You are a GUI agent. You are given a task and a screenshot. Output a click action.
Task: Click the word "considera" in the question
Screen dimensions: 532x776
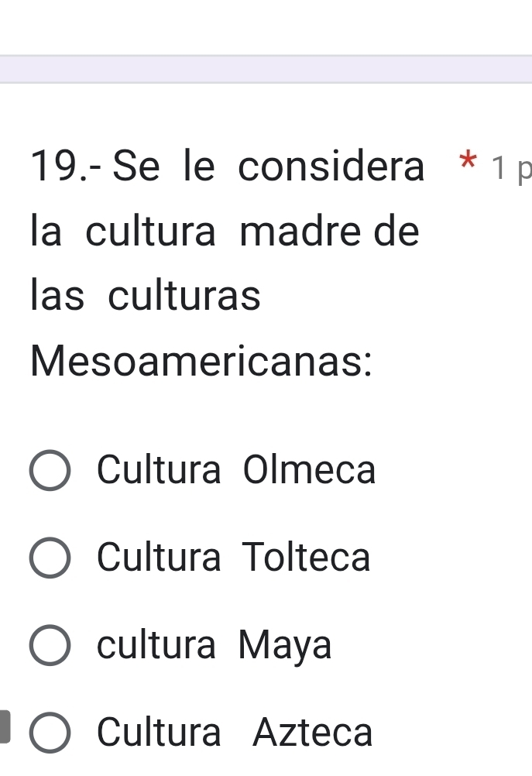coord(331,168)
